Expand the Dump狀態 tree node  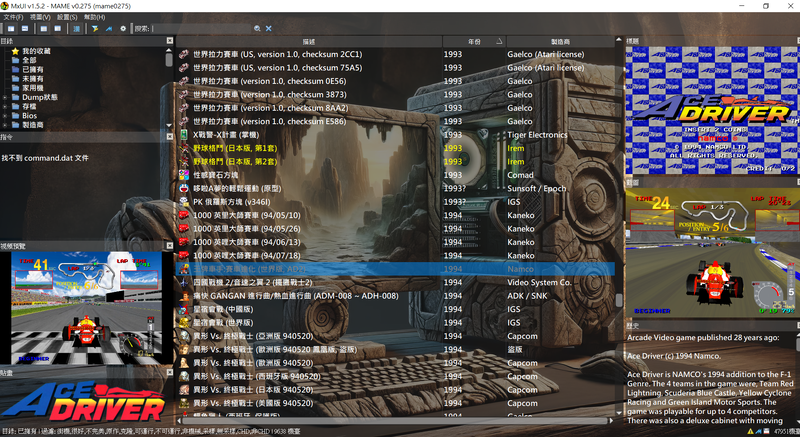pyautogui.click(x=5, y=97)
